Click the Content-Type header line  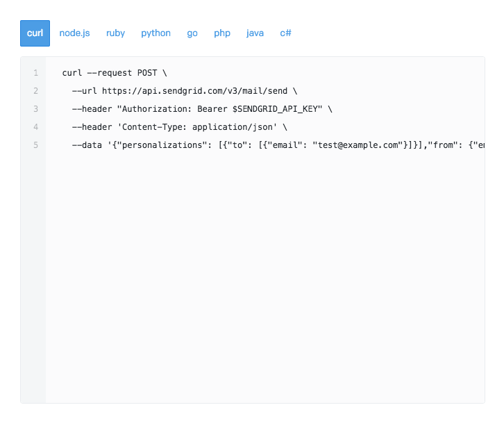(179, 127)
